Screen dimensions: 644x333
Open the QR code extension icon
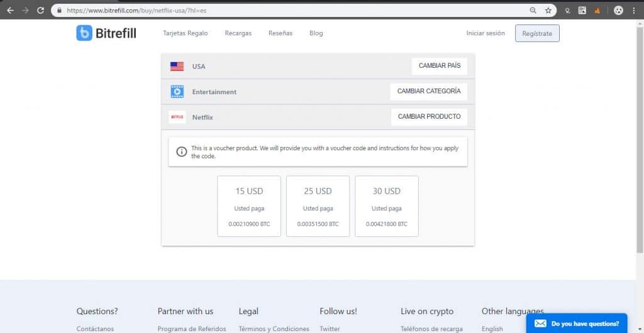pyautogui.click(x=582, y=11)
